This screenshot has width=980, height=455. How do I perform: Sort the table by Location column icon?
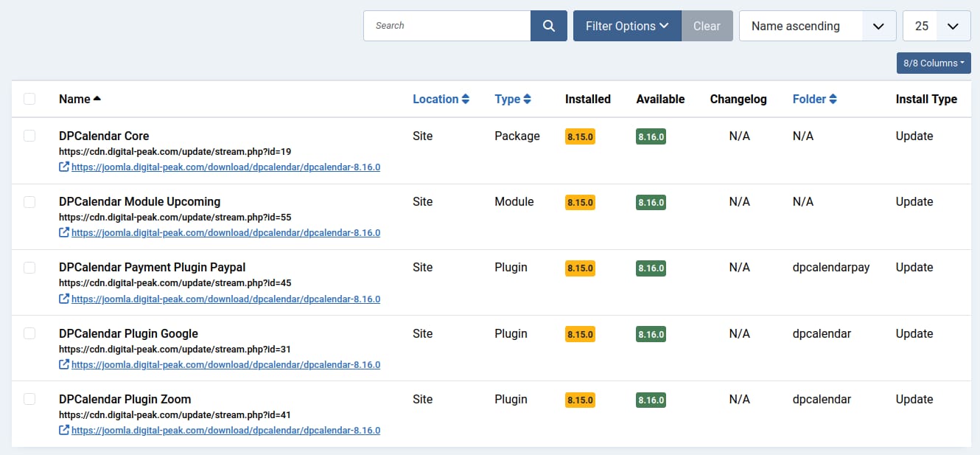[x=467, y=98]
